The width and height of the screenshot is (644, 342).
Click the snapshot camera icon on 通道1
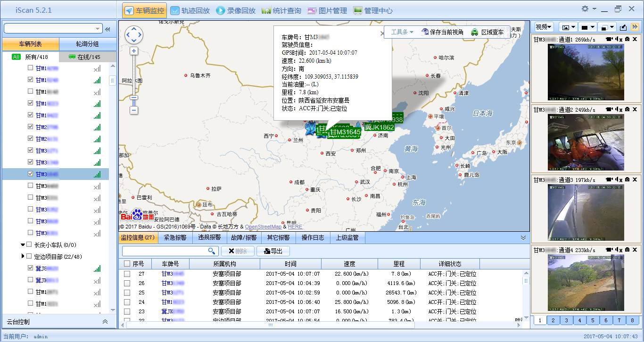[627, 40]
